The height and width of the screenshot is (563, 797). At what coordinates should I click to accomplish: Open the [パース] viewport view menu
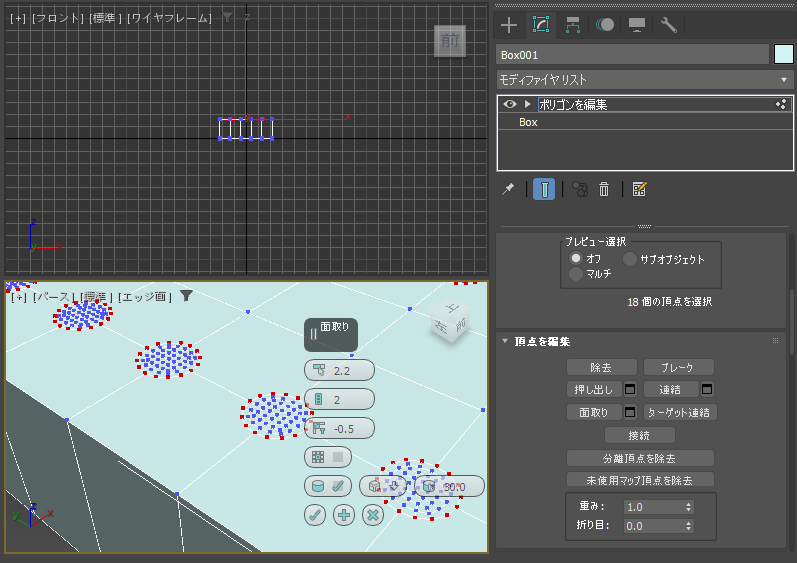[53, 296]
